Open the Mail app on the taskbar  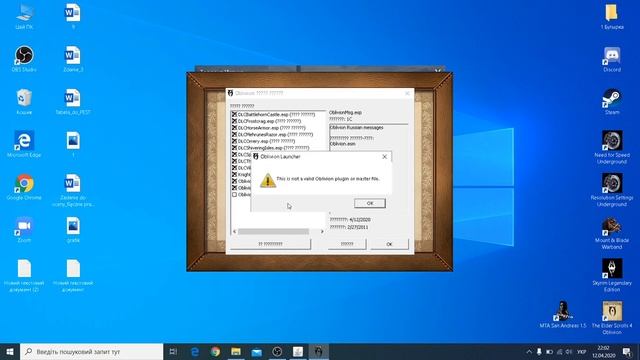tap(257, 351)
